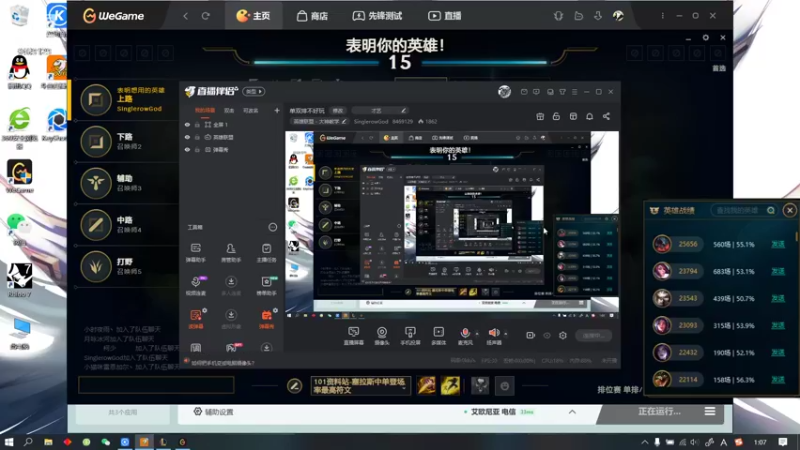The height and width of the screenshot is (450, 800).
Task: Open the rune page dropdown 101资料站
Action: coord(360,386)
